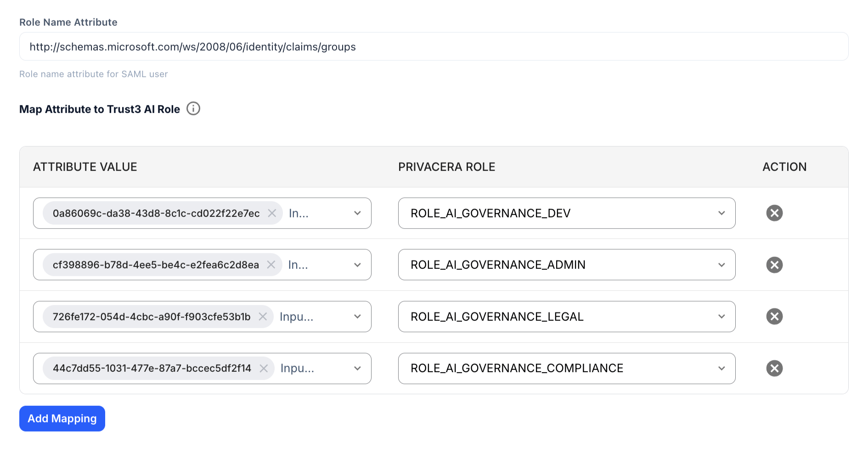
Task: Remove the 44c7dd55-1031 attribute value tag
Action: pyautogui.click(x=264, y=368)
